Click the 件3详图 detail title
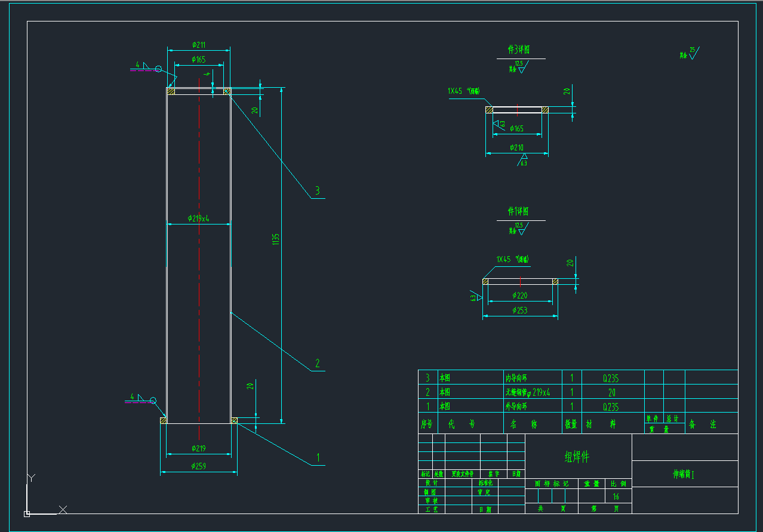Image resolution: width=763 pixels, height=532 pixels. pos(518,50)
